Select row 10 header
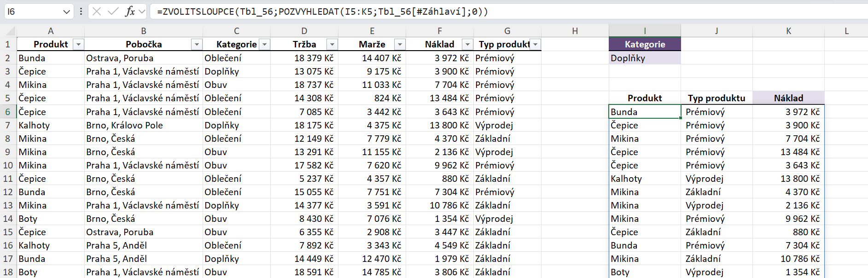Screen dimensions: 868x278 (x=8, y=165)
